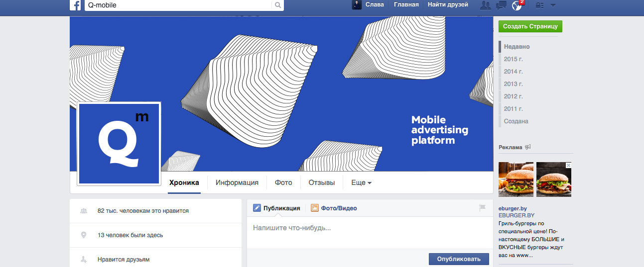Image resolution: width=644 pixels, height=267 pixels.
Task: Switch to the Фото tab
Action: coord(283,182)
